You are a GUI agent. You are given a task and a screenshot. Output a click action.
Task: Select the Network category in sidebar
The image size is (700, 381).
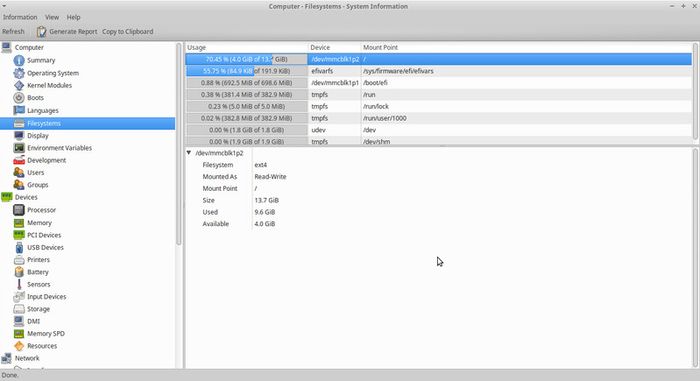click(x=27, y=358)
